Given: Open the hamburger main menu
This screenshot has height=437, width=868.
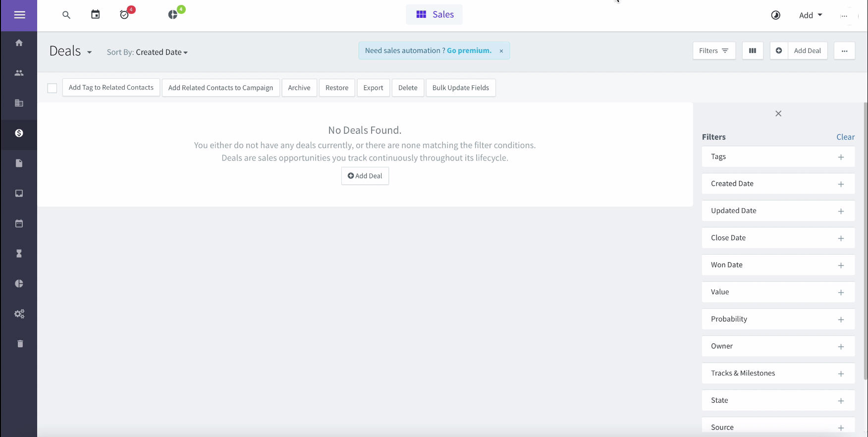Looking at the screenshot, I should coord(19,15).
